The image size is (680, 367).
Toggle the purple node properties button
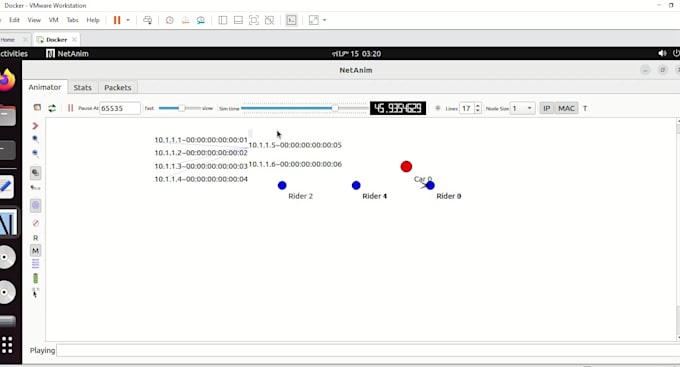tap(36, 206)
